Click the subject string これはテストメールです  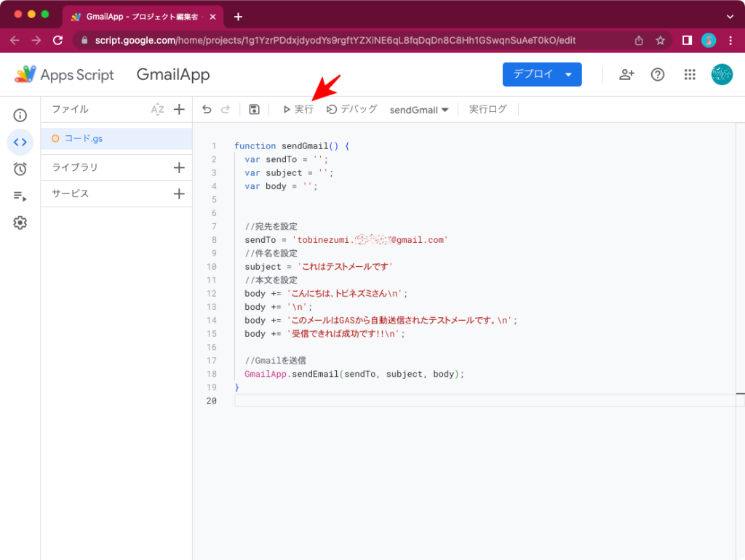click(x=345, y=267)
